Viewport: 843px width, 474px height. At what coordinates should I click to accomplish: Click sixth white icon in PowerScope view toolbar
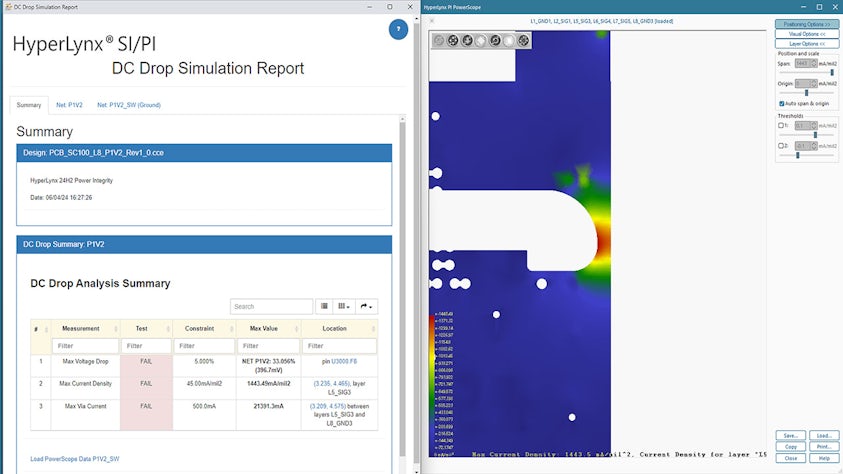[509, 40]
